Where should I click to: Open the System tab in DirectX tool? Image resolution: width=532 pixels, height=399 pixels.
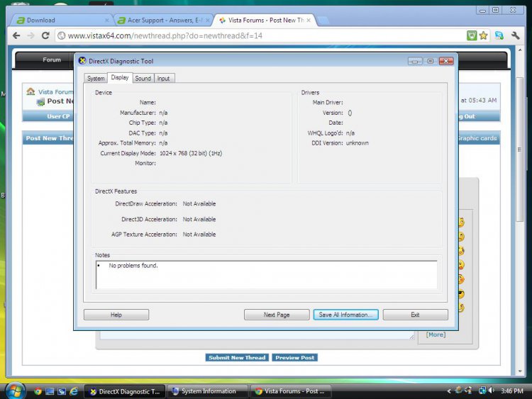coord(96,78)
